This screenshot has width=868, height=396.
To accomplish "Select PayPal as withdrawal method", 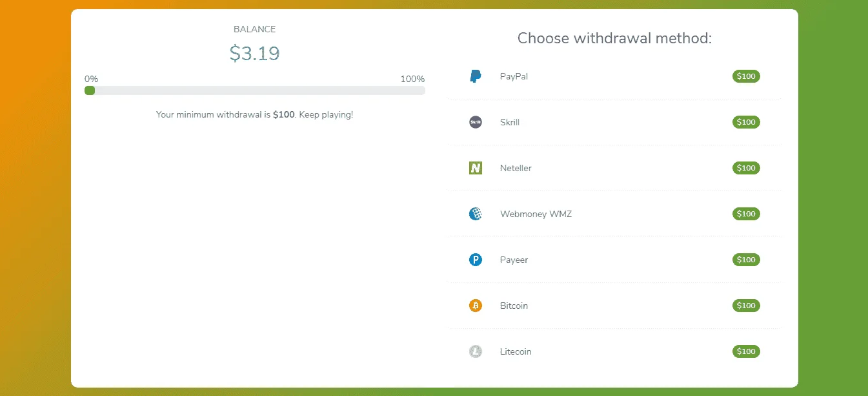I will (614, 76).
